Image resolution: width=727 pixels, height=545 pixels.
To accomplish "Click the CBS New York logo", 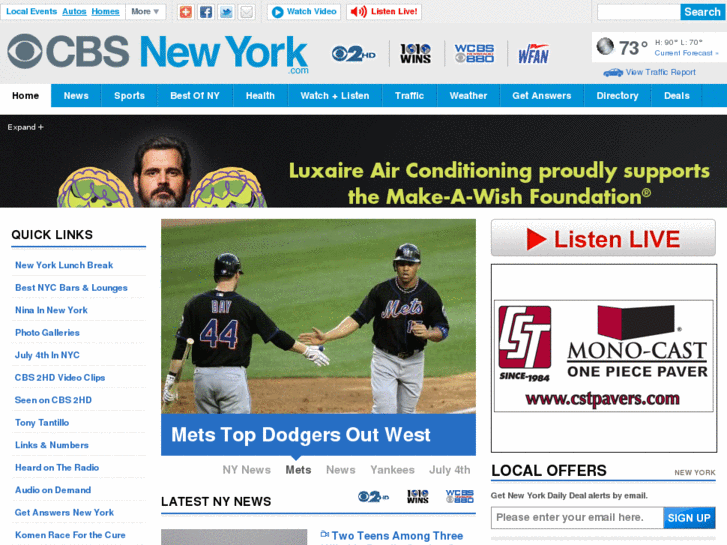I will pyautogui.click(x=158, y=53).
